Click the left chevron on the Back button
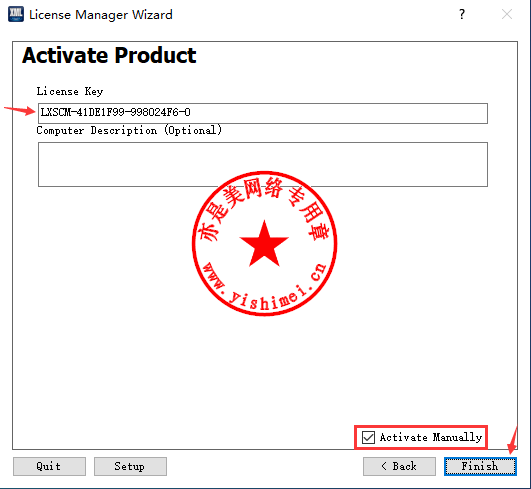 point(384,466)
